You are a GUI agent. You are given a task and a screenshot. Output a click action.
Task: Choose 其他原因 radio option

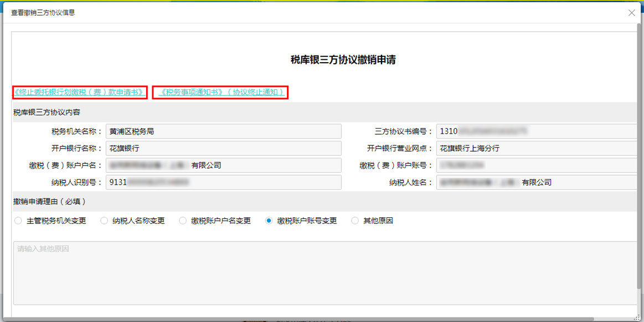(356, 221)
